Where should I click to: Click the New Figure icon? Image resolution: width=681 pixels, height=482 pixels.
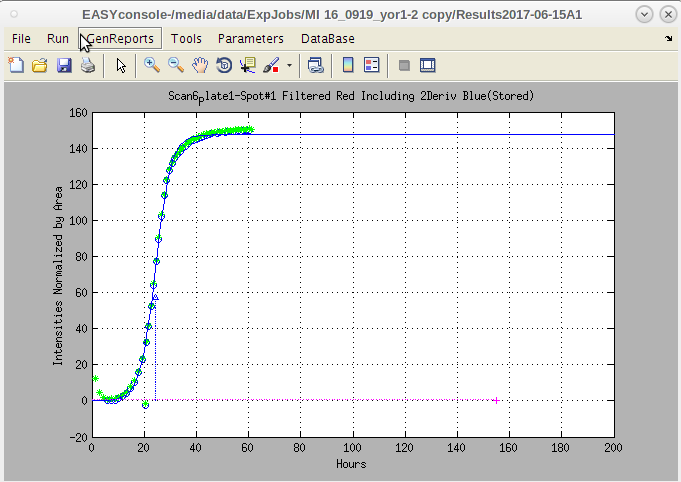[x=16, y=65]
